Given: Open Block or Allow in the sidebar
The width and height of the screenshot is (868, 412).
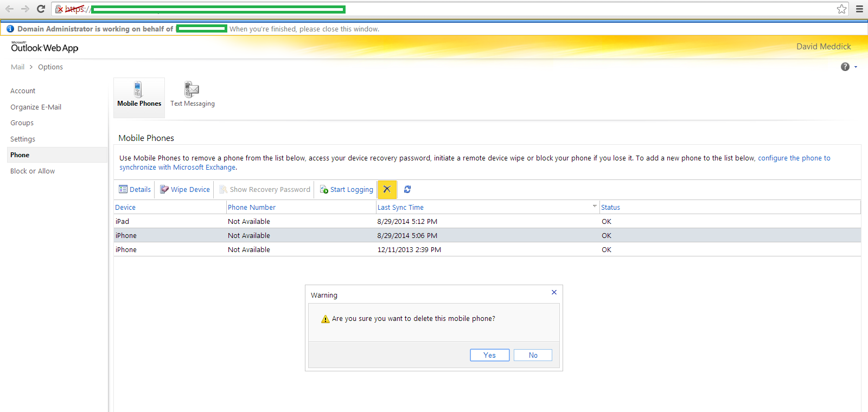Looking at the screenshot, I should 33,171.
